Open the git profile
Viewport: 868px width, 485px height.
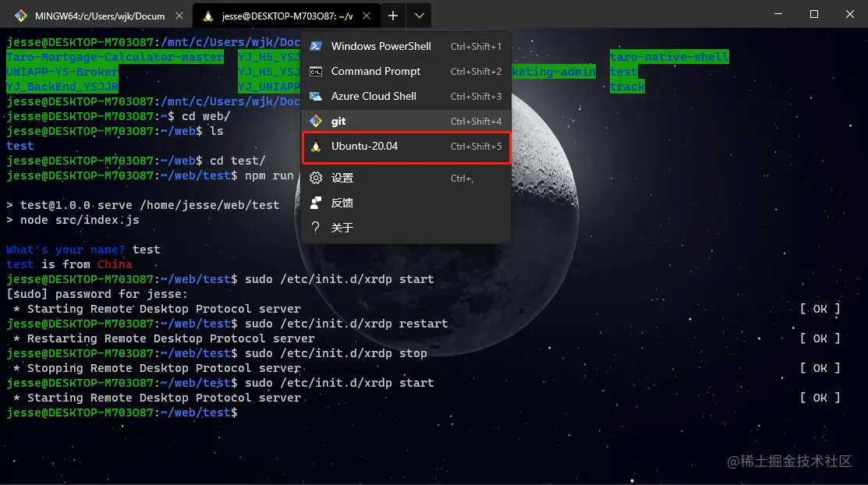coord(406,122)
